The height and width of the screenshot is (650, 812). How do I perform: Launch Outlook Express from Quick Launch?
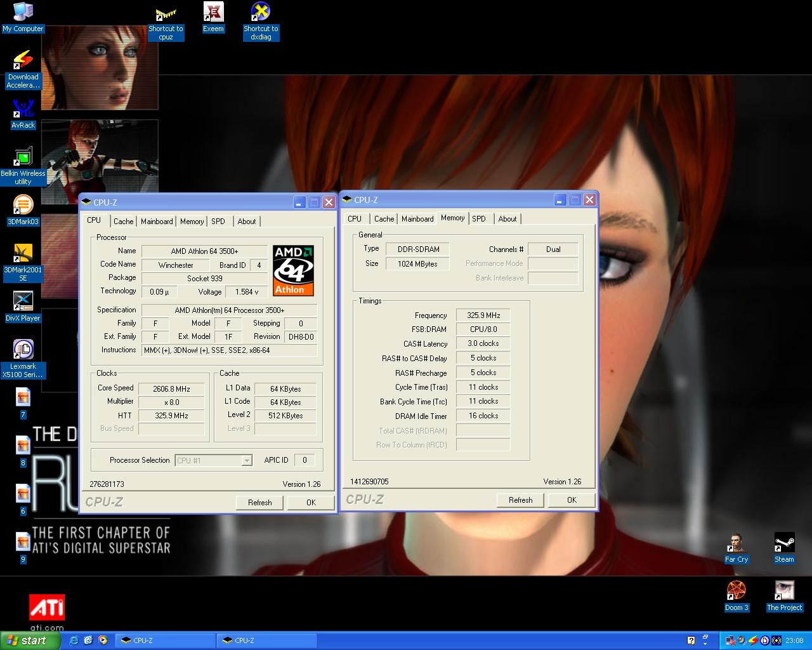pos(88,640)
